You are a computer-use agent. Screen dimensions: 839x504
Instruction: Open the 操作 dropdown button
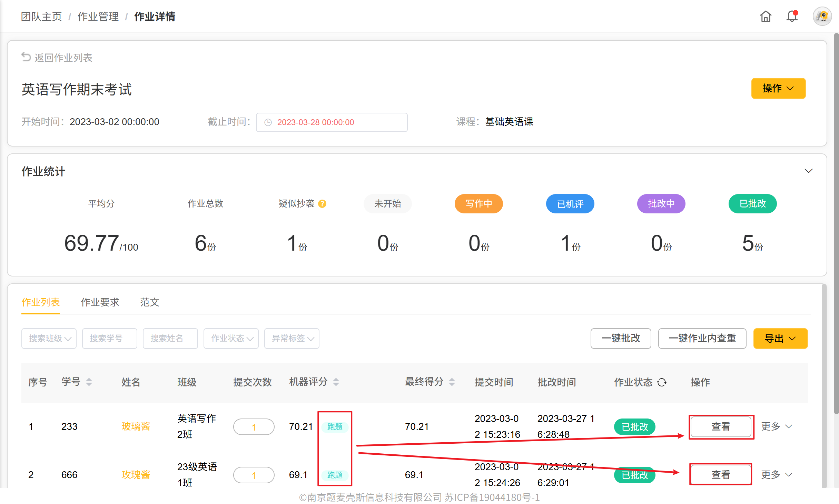[778, 88]
